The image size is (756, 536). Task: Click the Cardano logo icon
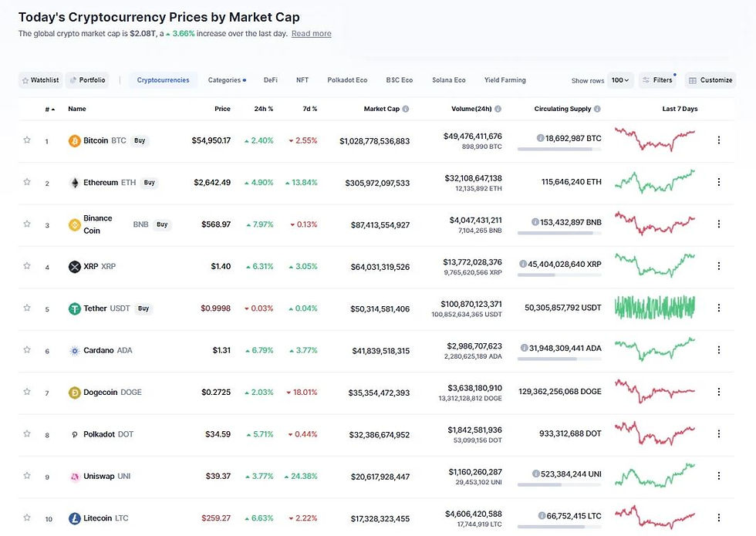74,351
